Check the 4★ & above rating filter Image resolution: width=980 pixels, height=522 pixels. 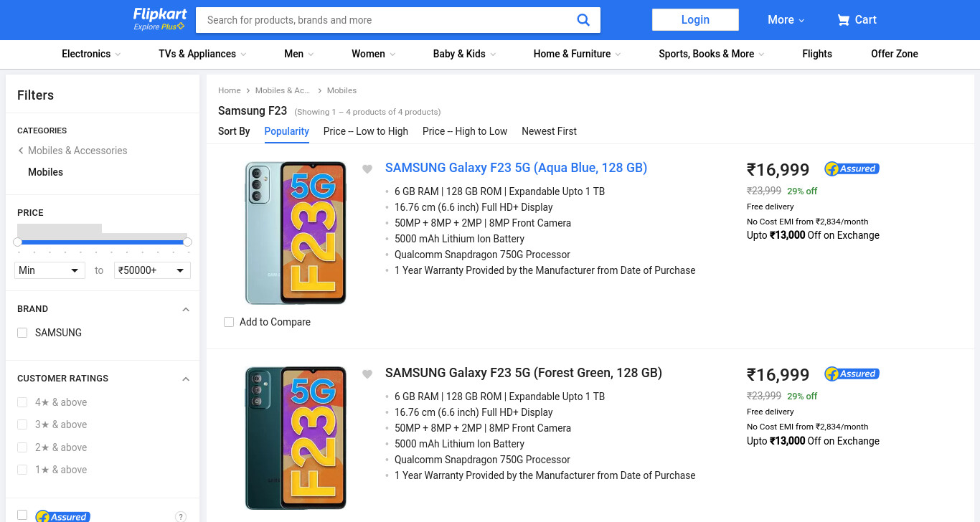pos(22,402)
